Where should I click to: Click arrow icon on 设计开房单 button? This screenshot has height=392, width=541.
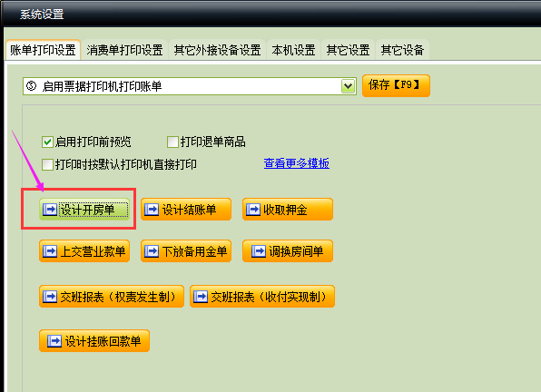50,209
